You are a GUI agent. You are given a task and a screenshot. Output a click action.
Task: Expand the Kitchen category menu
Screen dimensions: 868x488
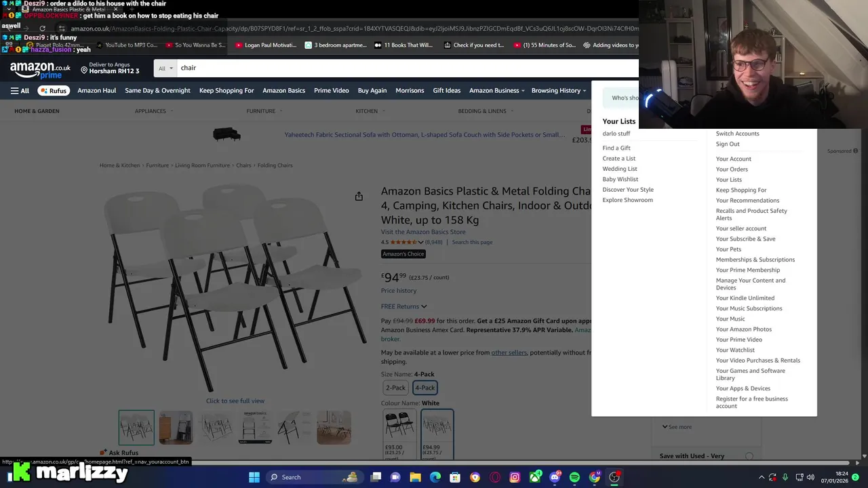point(370,111)
